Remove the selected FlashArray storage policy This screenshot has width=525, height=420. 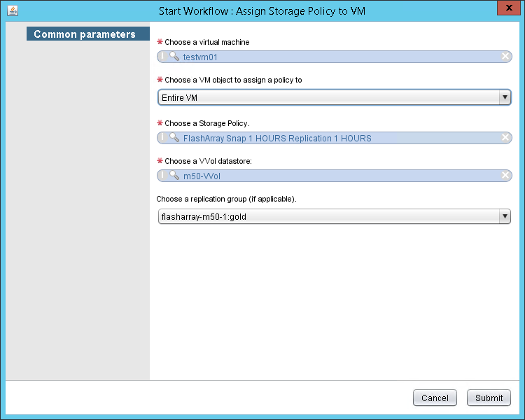(x=505, y=139)
